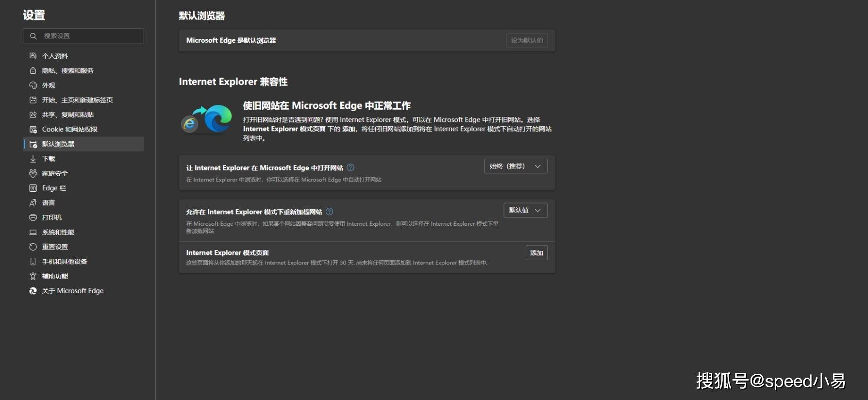Click help icon beside 允许在 Internet Explorer 模式下重新加载网站
Image resolution: width=868 pixels, height=400 pixels.
[330, 212]
